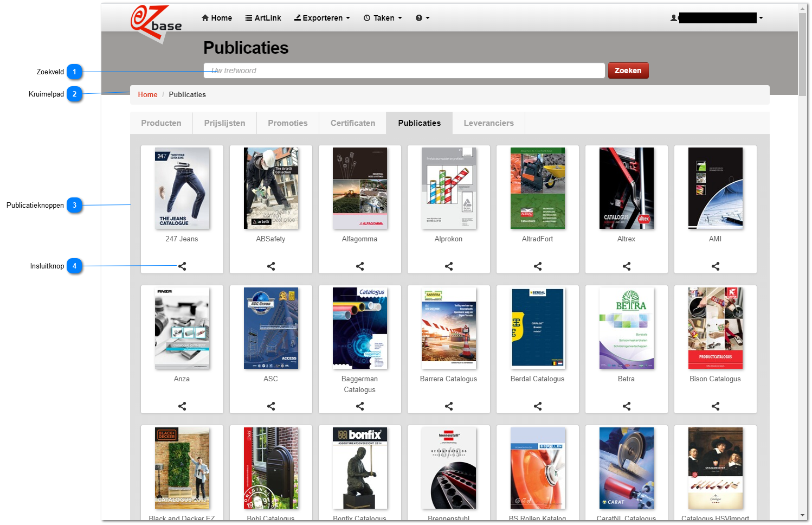Share the Berdal Catalogus publication

pyautogui.click(x=538, y=406)
